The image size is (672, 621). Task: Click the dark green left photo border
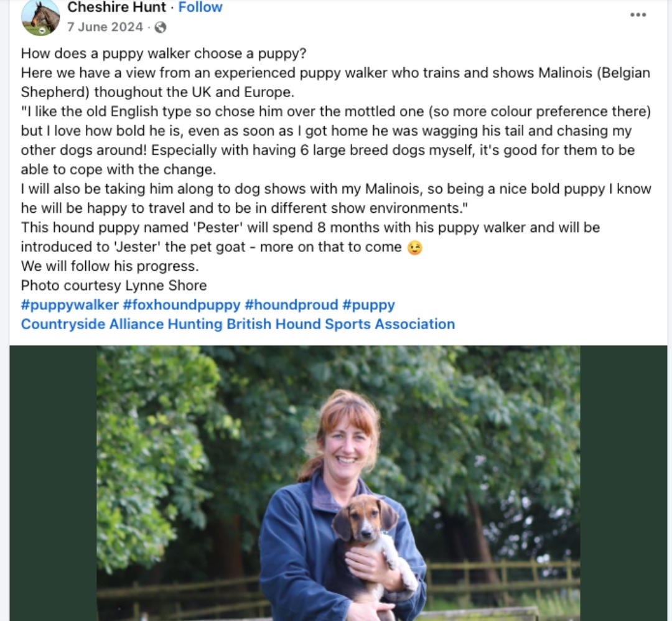[x=53, y=483]
